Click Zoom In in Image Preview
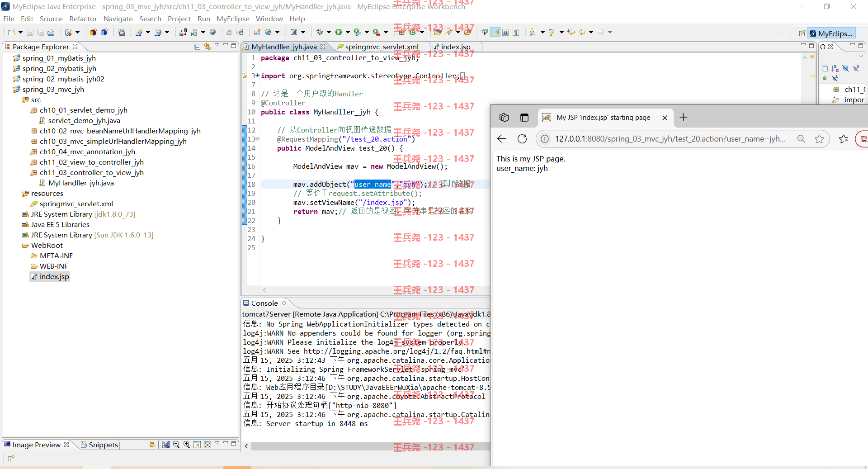This screenshot has height=469, width=868. 187,445
